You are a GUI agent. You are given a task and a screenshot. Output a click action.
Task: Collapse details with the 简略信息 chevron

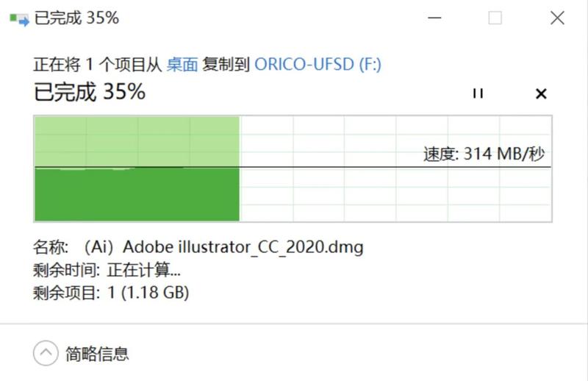coord(46,353)
